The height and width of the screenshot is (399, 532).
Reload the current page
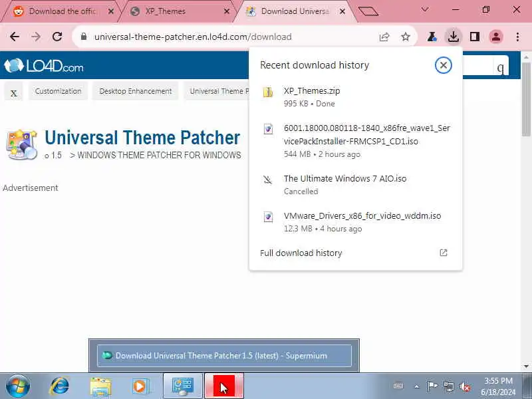tap(57, 37)
